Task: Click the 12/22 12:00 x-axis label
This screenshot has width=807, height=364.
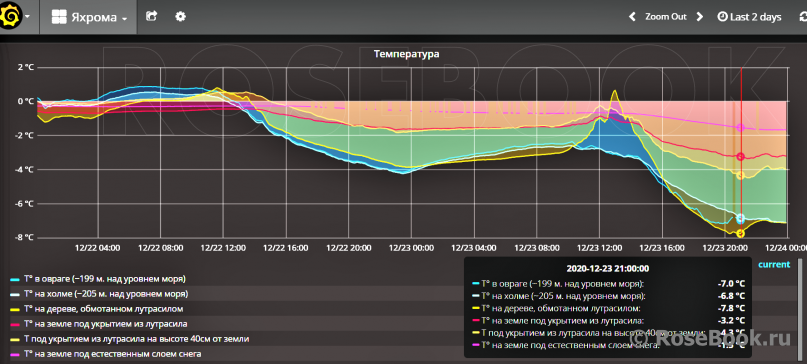Action: pyautogui.click(x=223, y=248)
